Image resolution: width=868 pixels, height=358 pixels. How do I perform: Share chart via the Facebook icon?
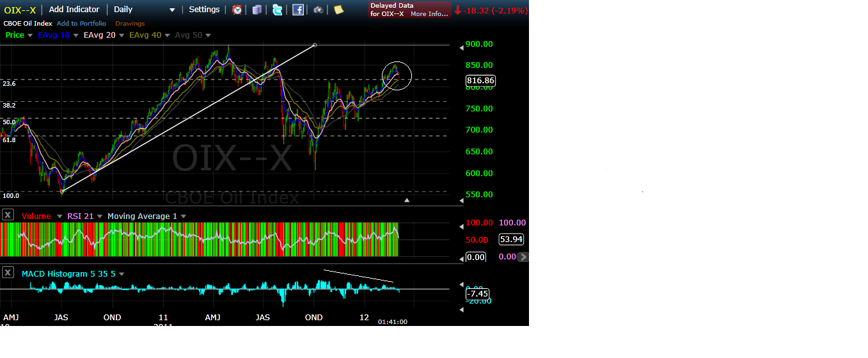[298, 10]
